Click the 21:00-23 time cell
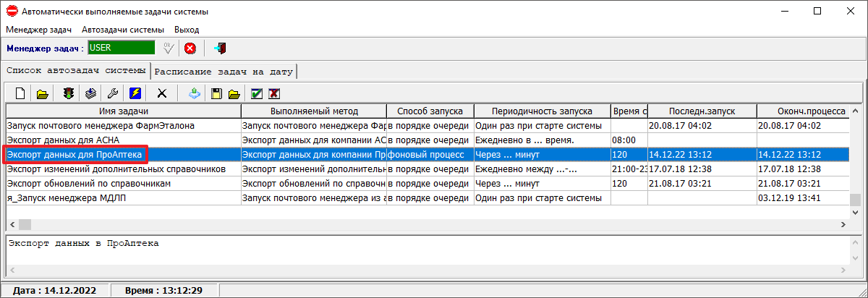 [629, 169]
